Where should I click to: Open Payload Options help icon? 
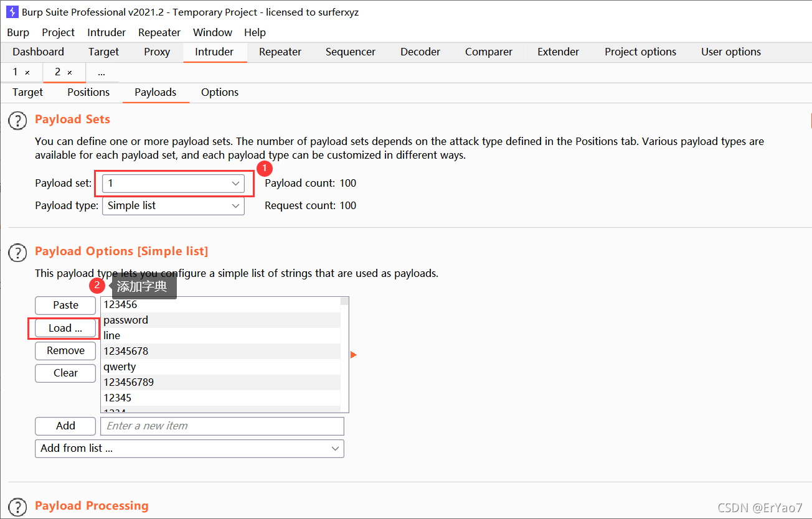click(17, 252)
